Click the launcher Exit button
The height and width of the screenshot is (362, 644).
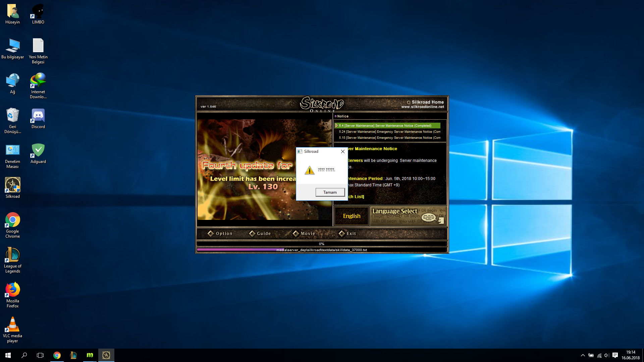coord(347,234)
